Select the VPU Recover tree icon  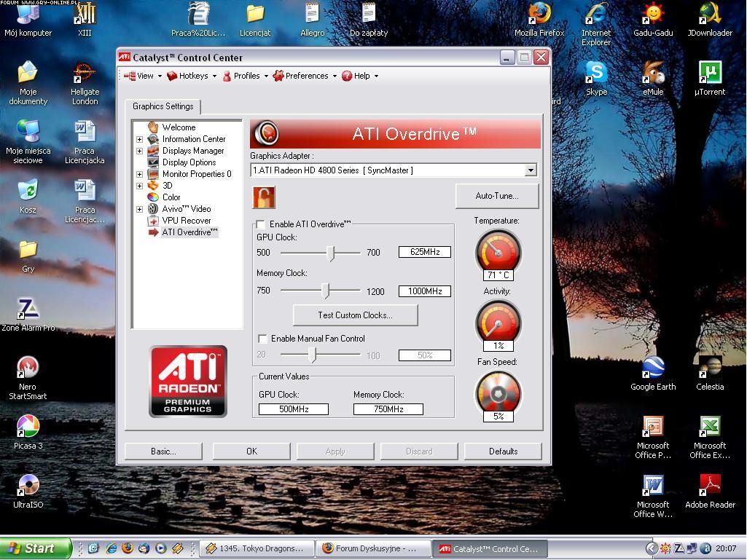pyautogui.click(x=153, y=221)
